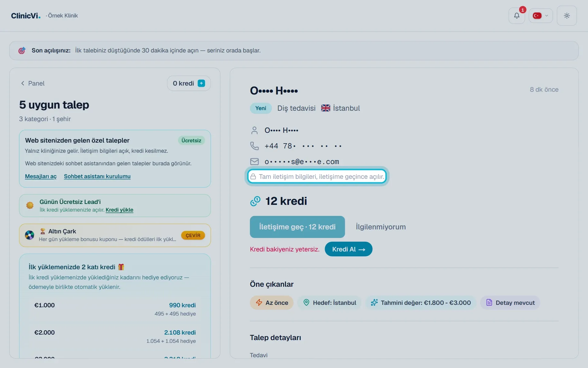Open the Turkish flag language selector
This screenshot has width=588, height=368.
coord(541,16)
